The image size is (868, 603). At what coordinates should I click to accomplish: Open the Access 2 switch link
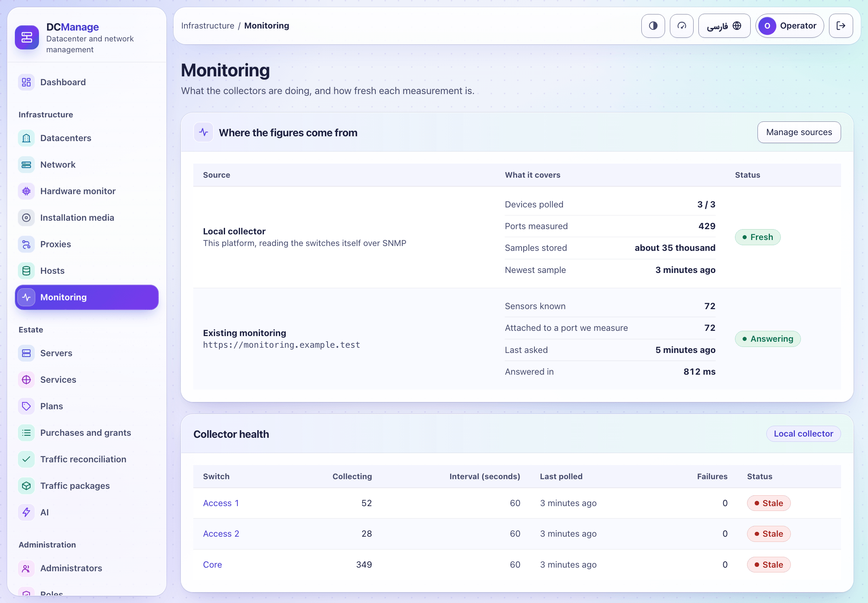[221, 534]
